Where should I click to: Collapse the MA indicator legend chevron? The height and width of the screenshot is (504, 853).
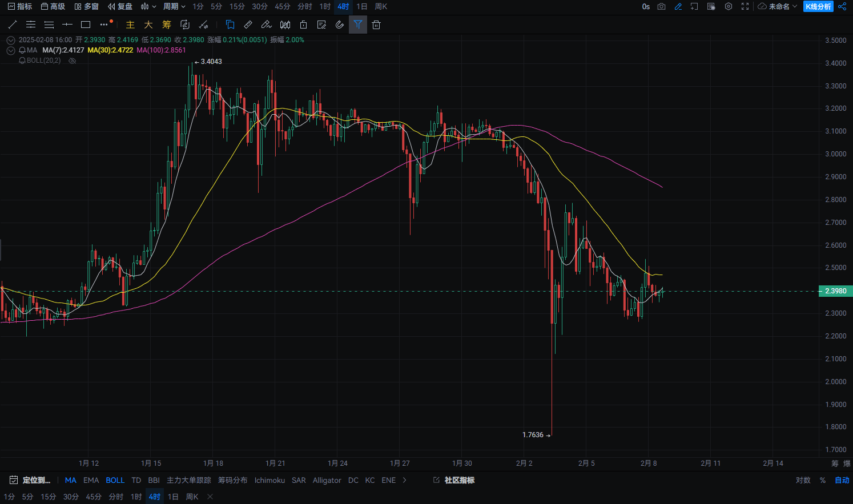[x=10, y=50]
